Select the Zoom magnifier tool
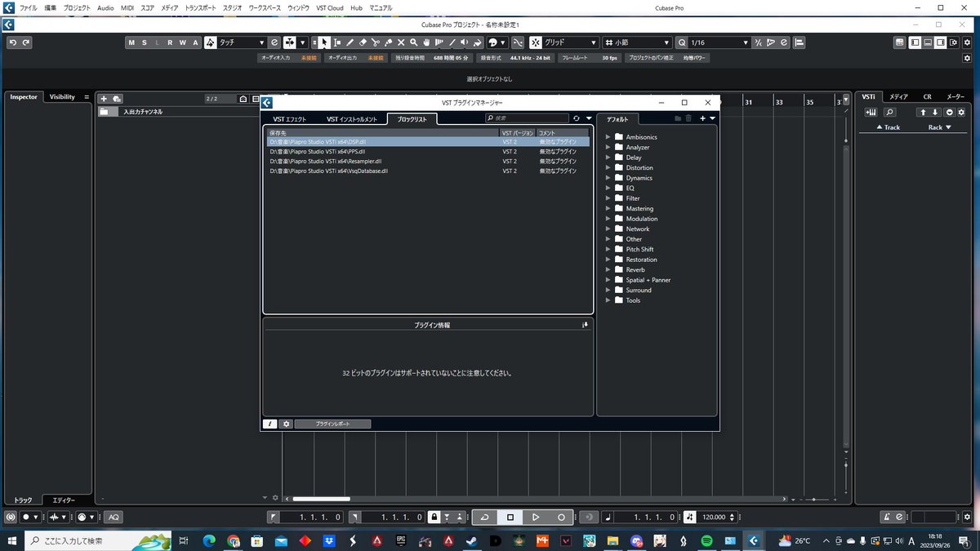 click(414, 42)
